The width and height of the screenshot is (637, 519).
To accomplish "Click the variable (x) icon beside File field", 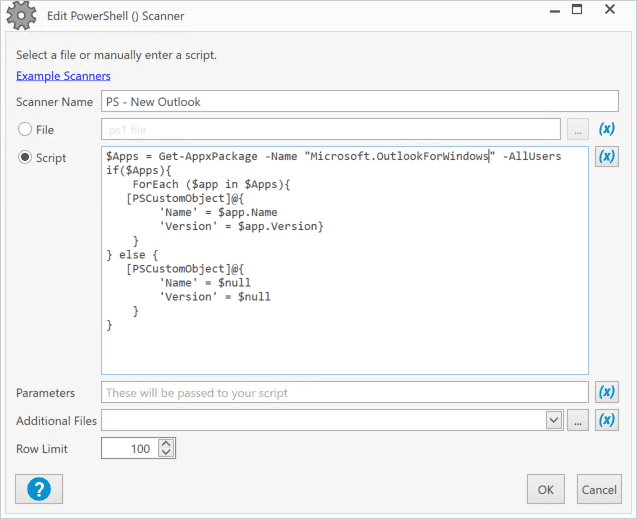I will [x=607, y=129].
